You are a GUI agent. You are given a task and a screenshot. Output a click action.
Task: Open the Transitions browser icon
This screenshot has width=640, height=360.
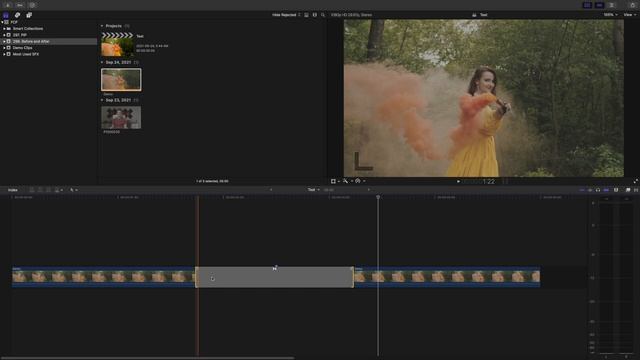pyautogui.click(x=636, y=190)
